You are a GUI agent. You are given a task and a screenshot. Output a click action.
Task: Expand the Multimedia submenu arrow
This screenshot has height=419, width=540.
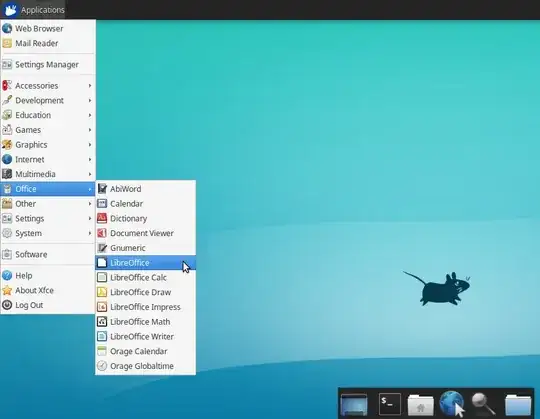(x=90, y=174)
